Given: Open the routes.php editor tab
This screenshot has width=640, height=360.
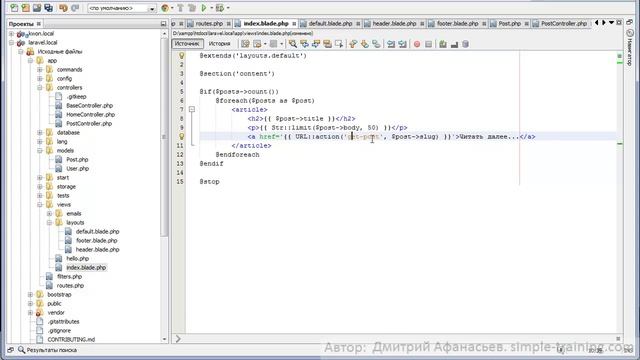Looking at the screenshot, I should click(x=209, y=24).
